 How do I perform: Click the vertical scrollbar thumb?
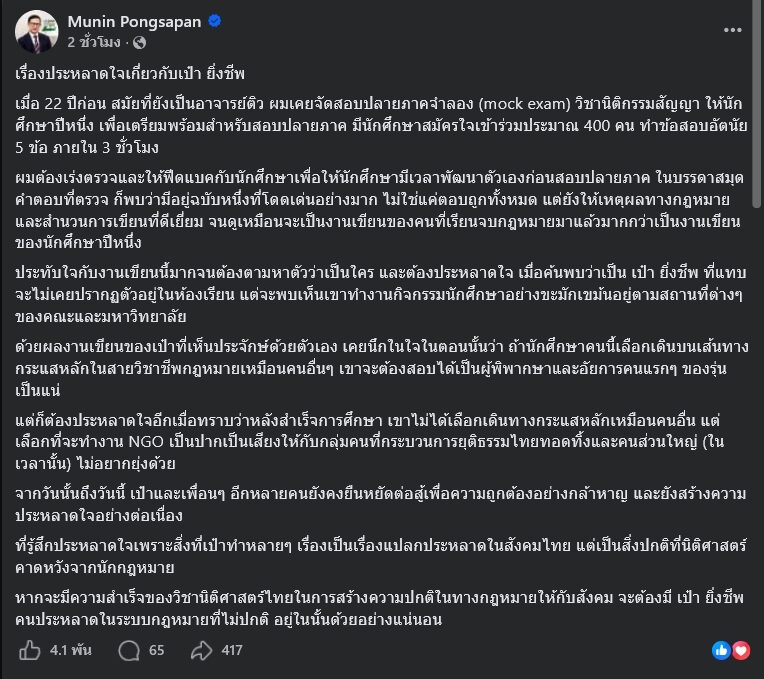[757, 104]
